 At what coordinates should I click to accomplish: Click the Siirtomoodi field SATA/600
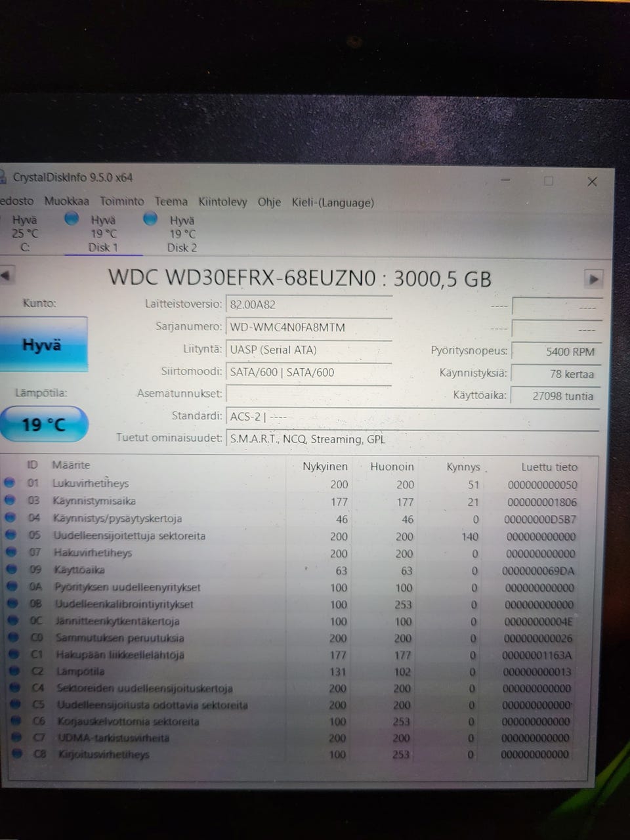308,372
